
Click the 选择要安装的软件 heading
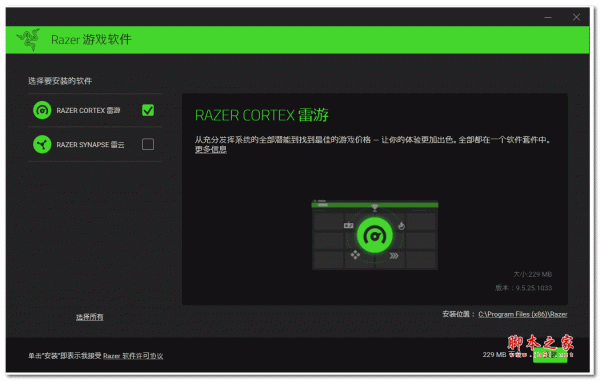point(60,81)
